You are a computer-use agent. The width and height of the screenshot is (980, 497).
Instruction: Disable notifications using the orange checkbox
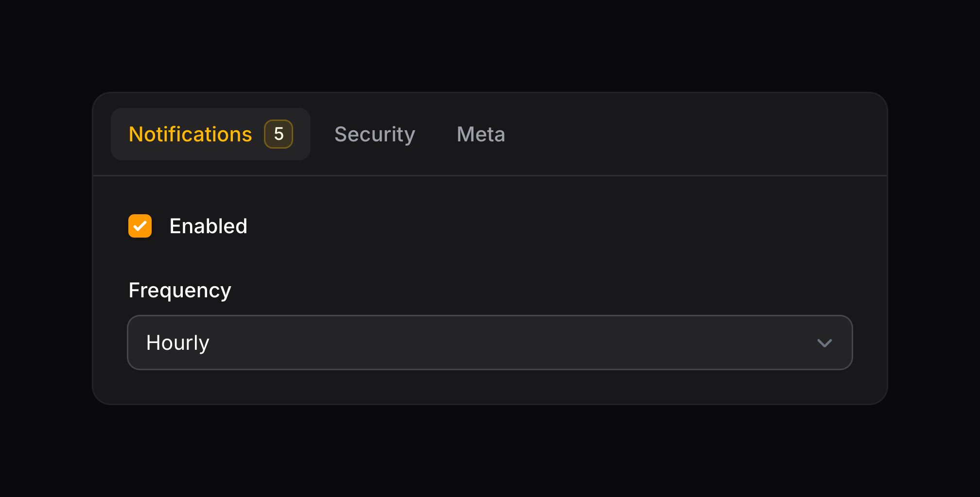pyautogui.click(x=140, y=226)
